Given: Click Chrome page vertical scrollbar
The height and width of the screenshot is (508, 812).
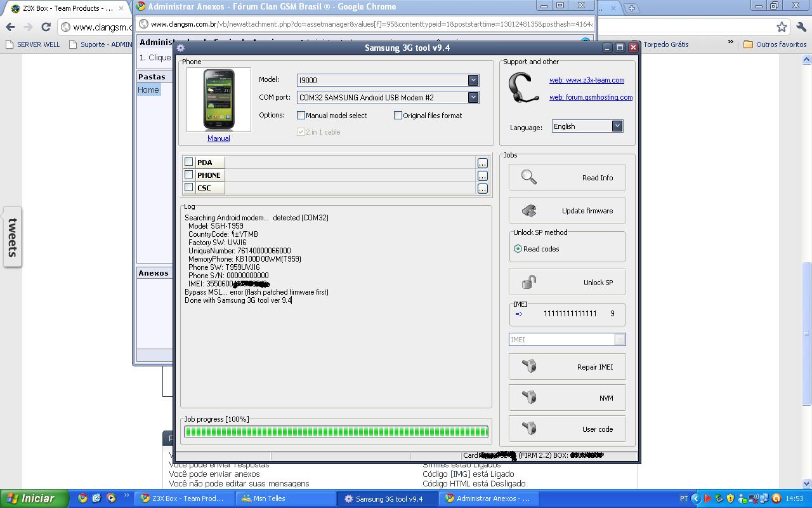Looking at the screenshot, I should 807,270.
